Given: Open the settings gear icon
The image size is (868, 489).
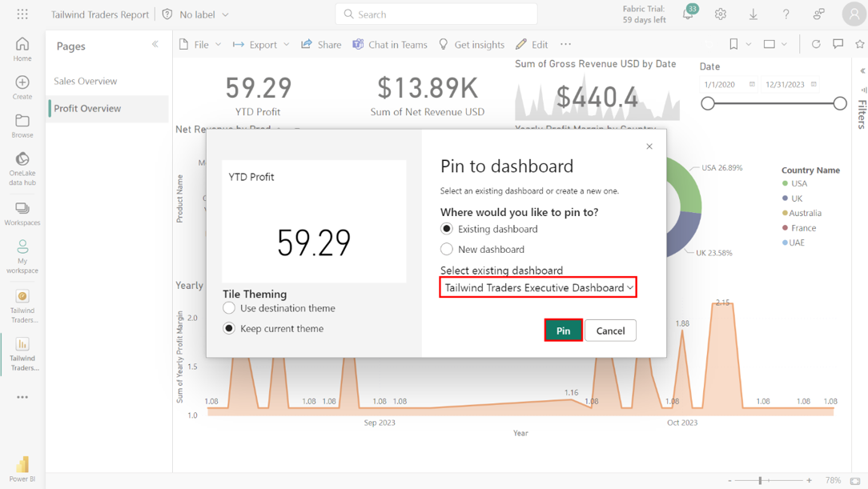Looking at the screenshot, I should [x=721, y=14].
